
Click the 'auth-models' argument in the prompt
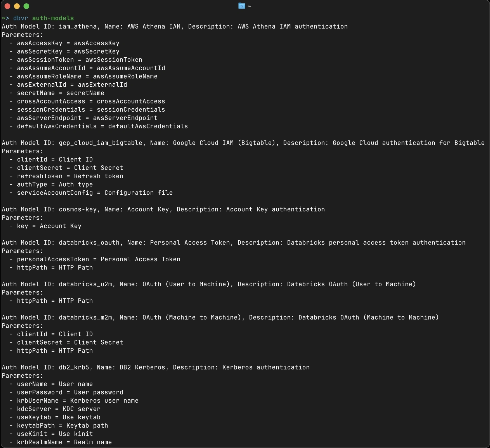click(53, 18)
